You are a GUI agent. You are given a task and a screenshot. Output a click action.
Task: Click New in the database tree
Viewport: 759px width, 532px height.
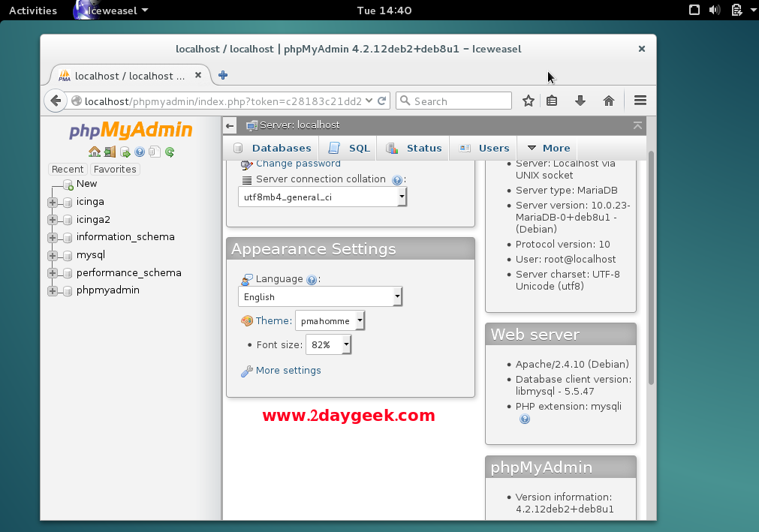[x=86, y=184]
